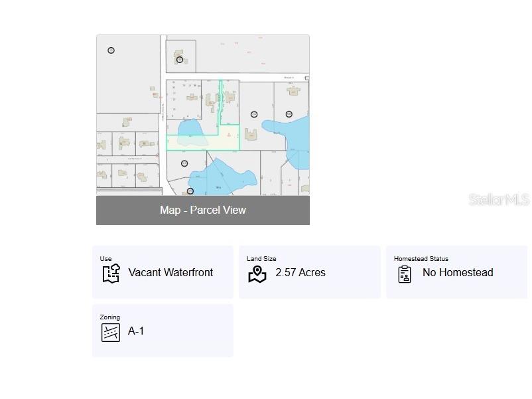
Task: Click the Homestead Status label
Action: pos(421,259)
